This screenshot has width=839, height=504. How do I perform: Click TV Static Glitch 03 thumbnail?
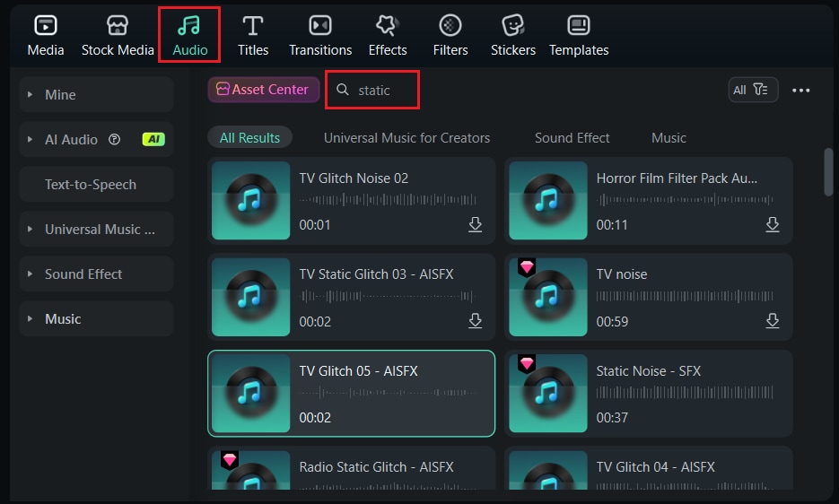click(x=251, y=297)
